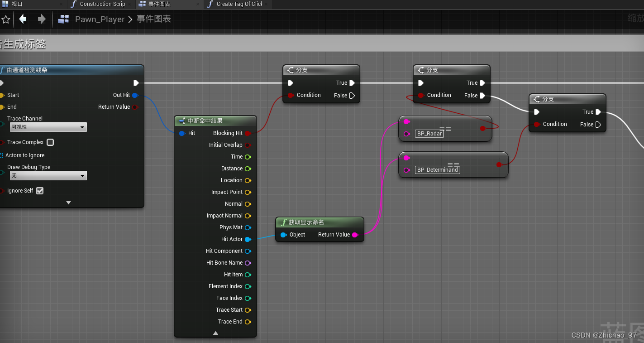644x343 pixels.
Task: Click the Actors to Ignore array pin
Action: point(2,155)
